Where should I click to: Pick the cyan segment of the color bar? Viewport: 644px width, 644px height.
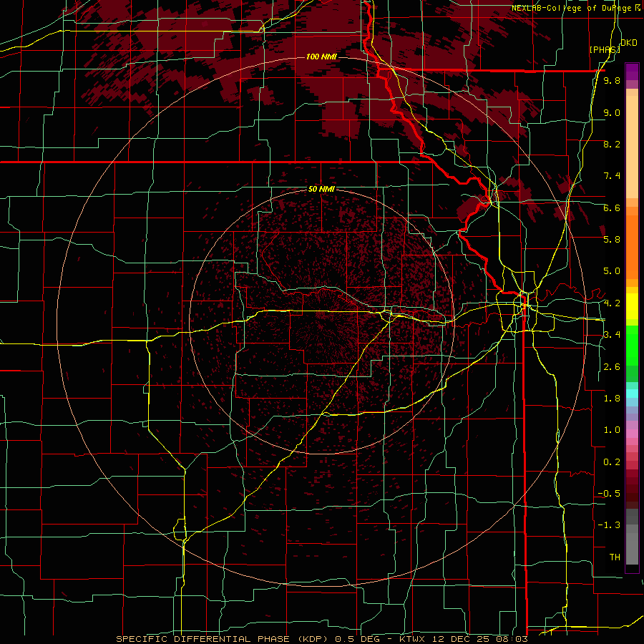pos(632,394)
